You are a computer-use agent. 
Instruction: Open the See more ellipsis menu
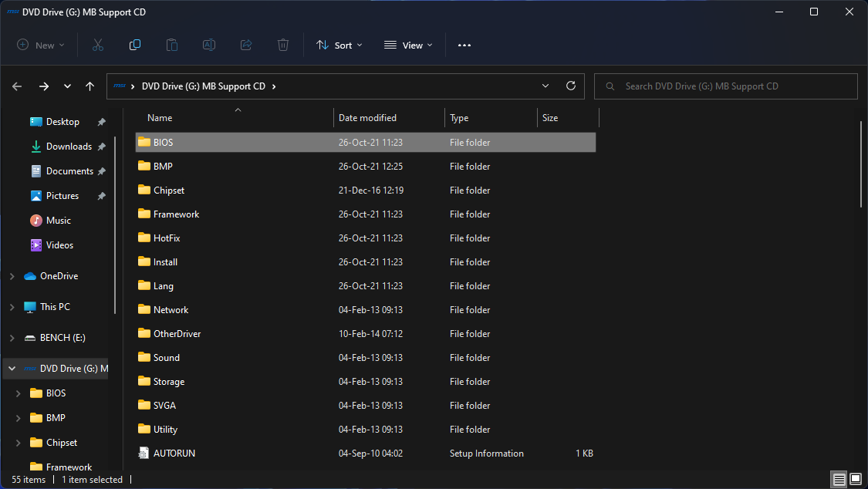point(464,45)
